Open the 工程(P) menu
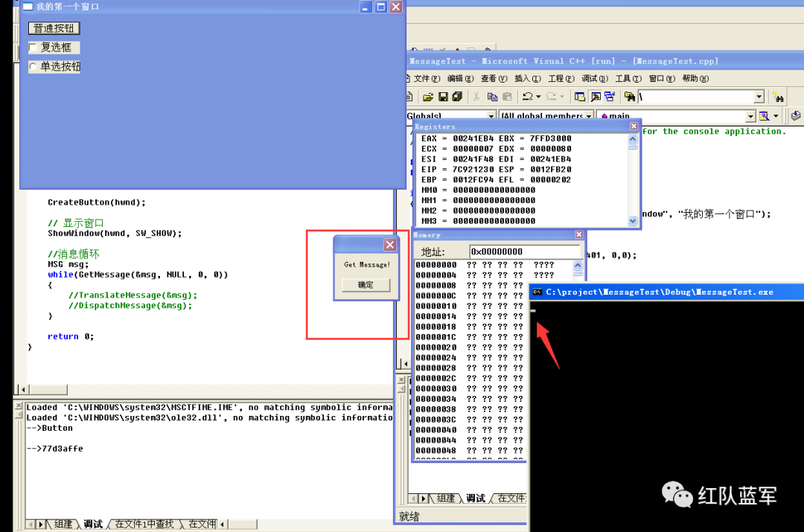This screenshot has height=532, width=804. [561, 78]
